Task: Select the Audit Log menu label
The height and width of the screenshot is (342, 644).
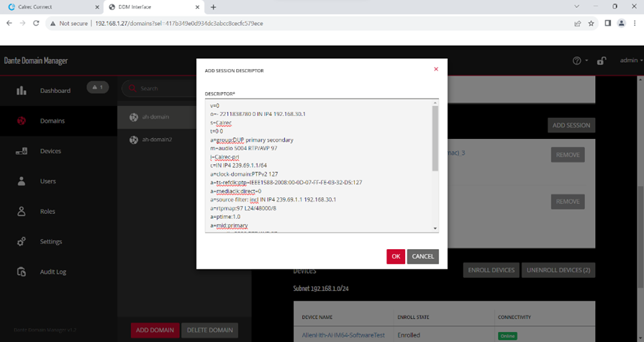Action: (53, 271)
